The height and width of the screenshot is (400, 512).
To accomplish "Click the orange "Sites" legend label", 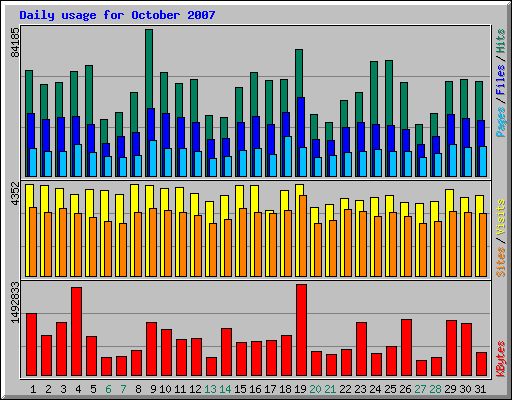I will [x=500, y=262].
